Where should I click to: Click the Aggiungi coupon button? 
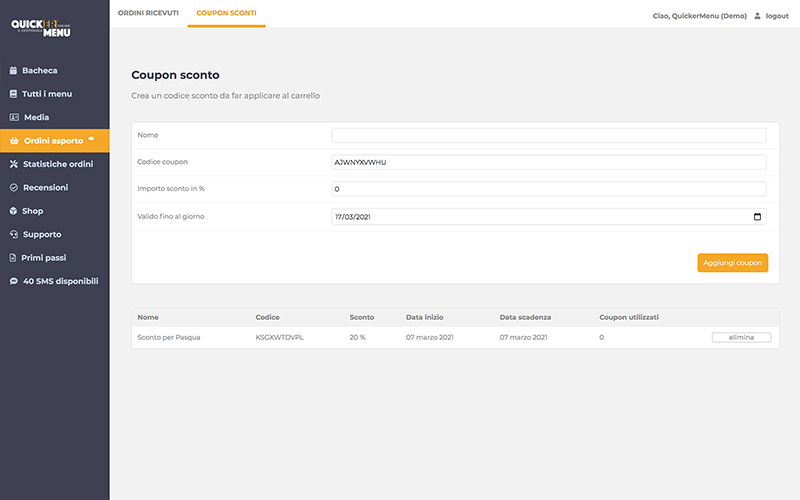coord(733,263)
